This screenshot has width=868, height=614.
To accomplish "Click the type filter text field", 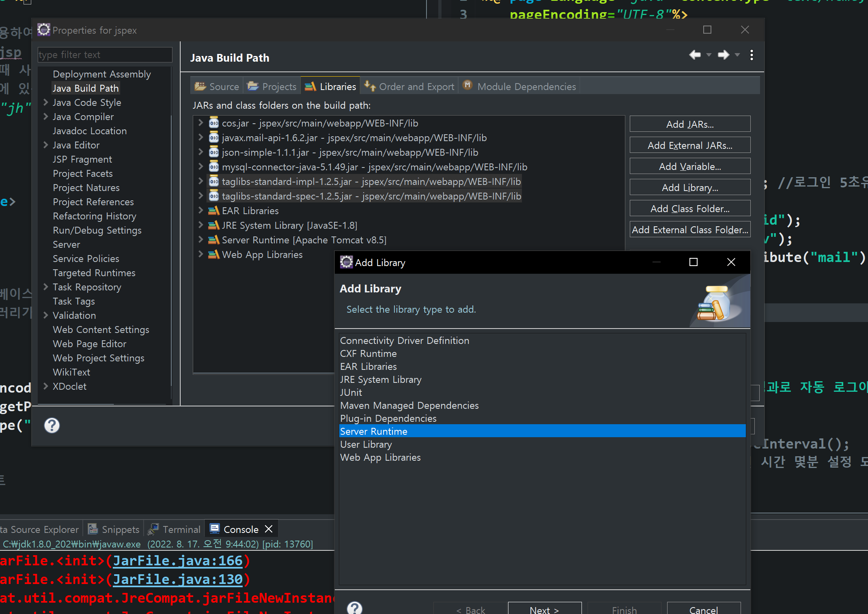I will (105, 55).
